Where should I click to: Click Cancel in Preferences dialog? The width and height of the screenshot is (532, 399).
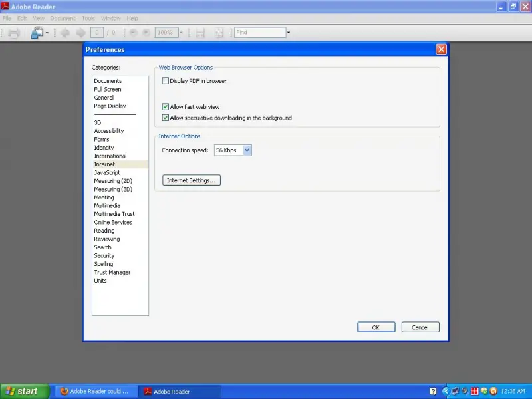[x=420, y=327]
